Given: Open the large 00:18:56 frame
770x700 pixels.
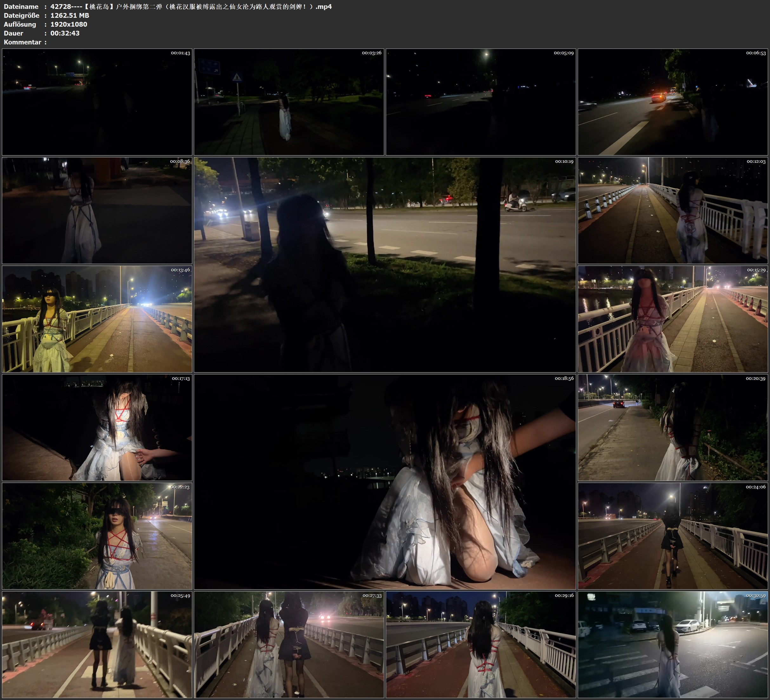Looking at the screenshot, I should (x=385, y=481).
